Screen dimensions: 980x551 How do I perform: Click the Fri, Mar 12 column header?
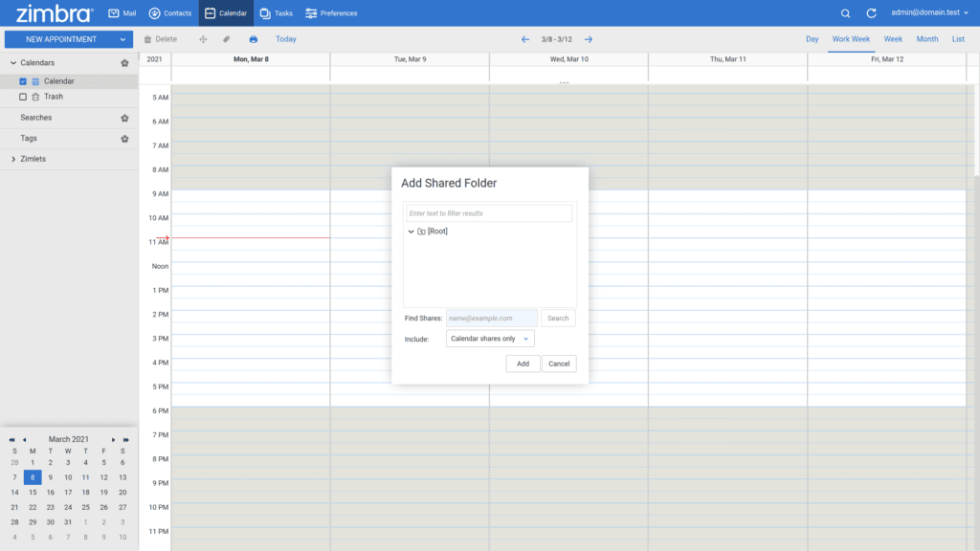(887, 59)
